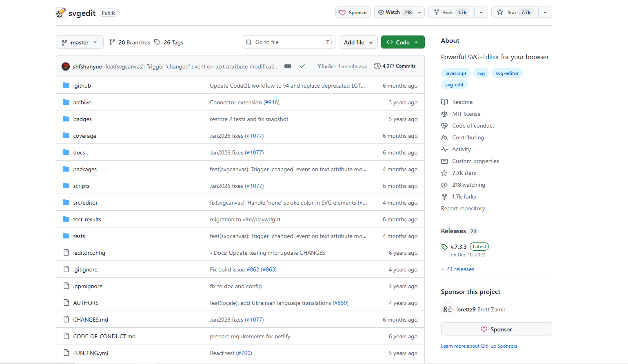
Task: Open the CHANGES.md file
Action: coord(91,320)
